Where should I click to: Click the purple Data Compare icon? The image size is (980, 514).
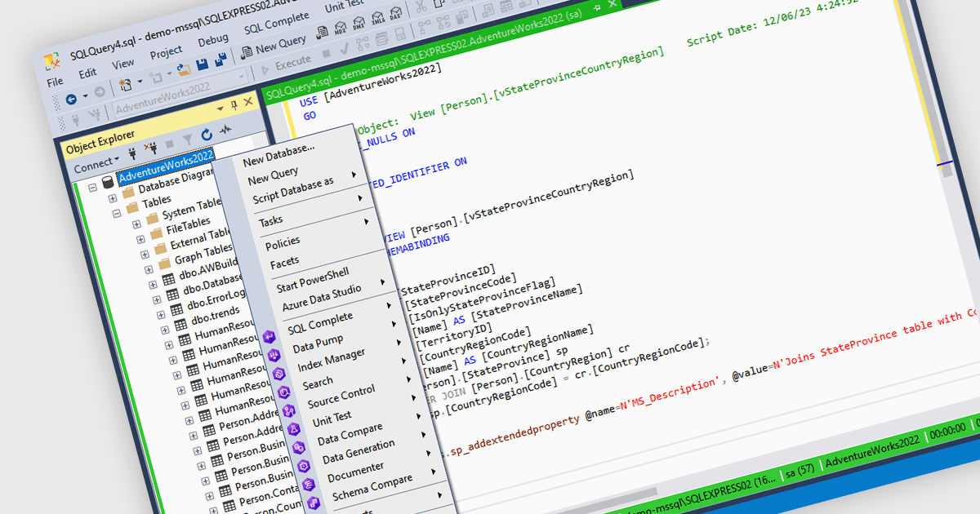click(x=300, y=449)
